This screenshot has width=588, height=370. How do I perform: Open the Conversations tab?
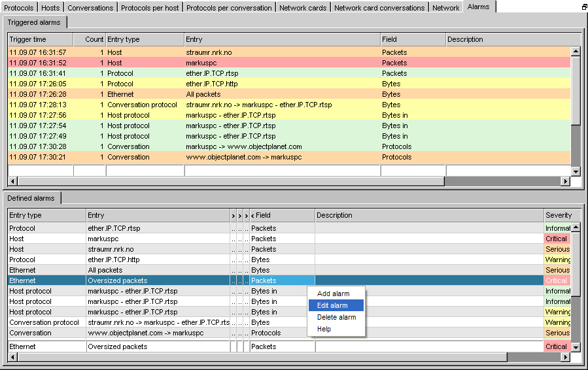click(90, 7)
